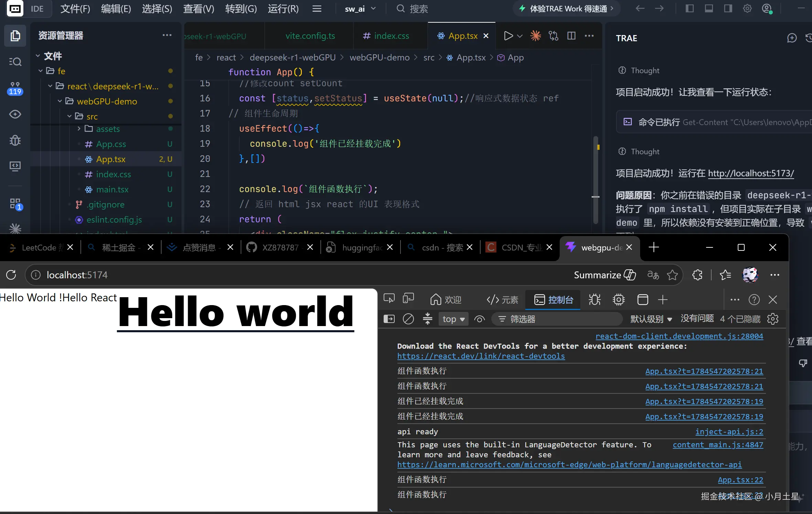Image resolution: width=812 pixels, height=514 pixels.
Task: Open the inject-api.js:2 source link
Action: tap(729, 432)
